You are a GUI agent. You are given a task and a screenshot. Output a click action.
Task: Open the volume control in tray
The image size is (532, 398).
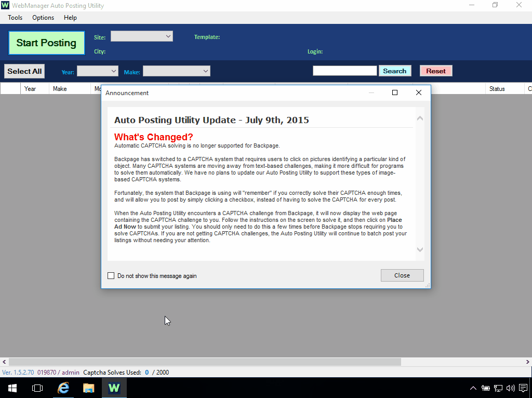(x=510, y=388)
